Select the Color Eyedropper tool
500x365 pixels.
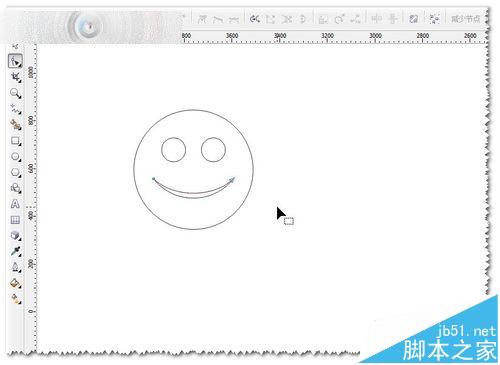point(15,251)
